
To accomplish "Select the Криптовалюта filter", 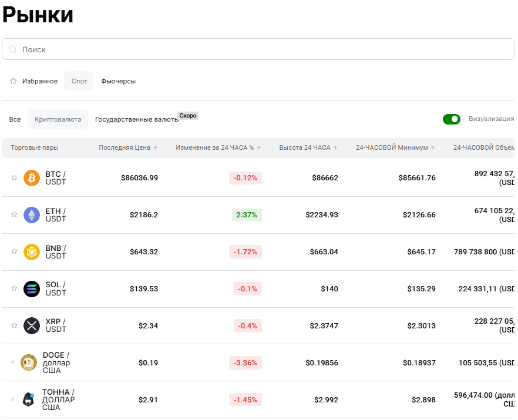I will 58,119.
